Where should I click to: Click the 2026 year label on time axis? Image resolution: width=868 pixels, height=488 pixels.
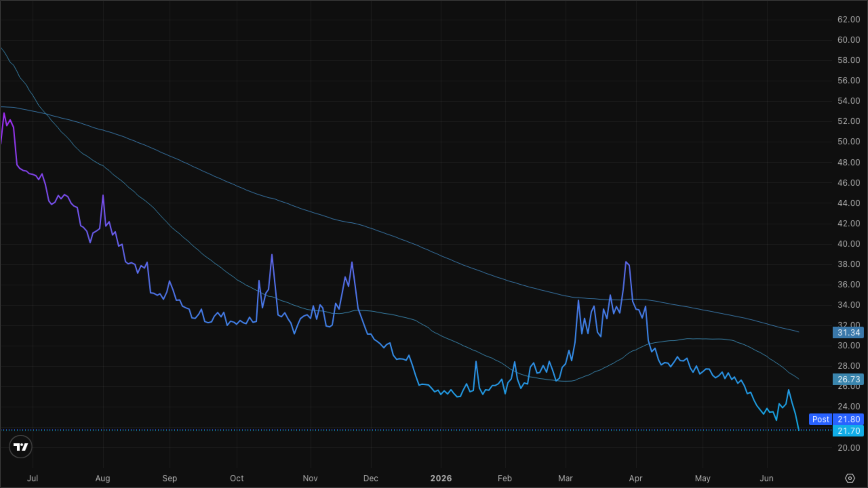coord(441,478)
